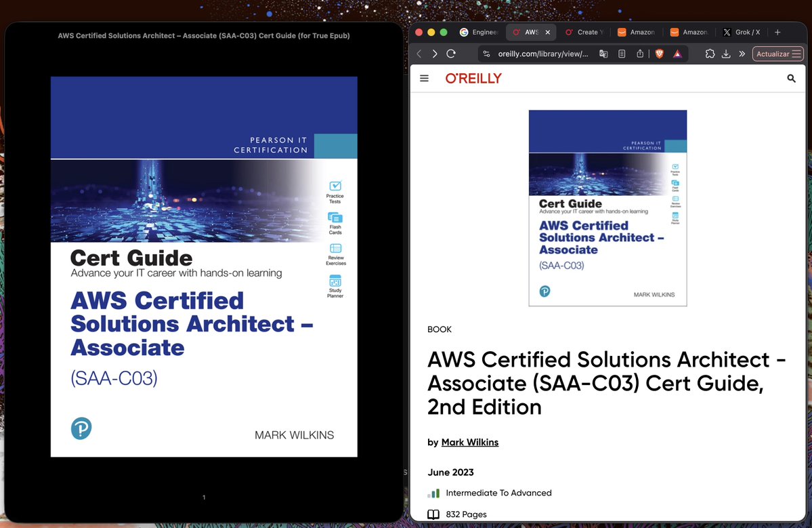Switch to the O'Reilly Create tab
This screenshot has width=812, height=528.
[584, 32]
